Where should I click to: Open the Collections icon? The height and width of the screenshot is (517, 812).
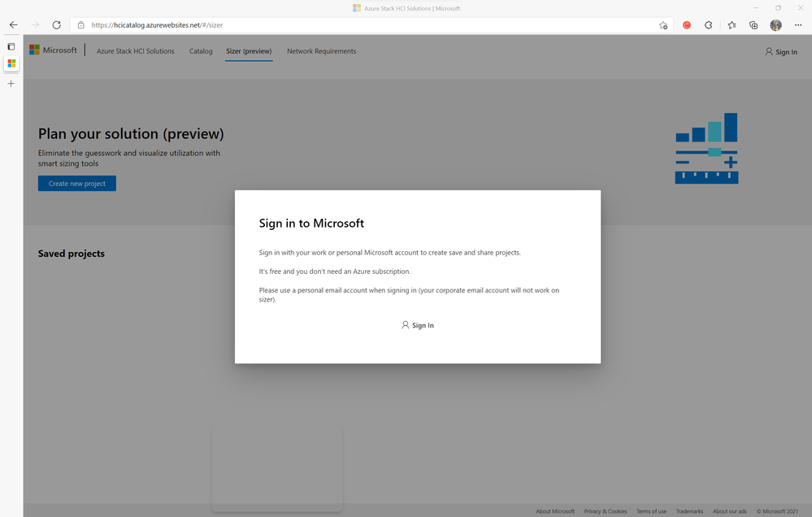click(x=753, y=25)
